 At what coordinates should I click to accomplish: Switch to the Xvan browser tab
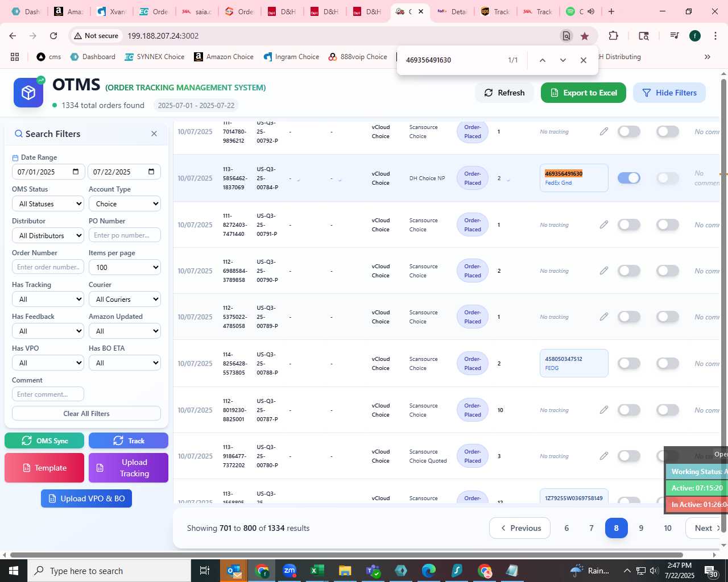[x=112, y=11]
